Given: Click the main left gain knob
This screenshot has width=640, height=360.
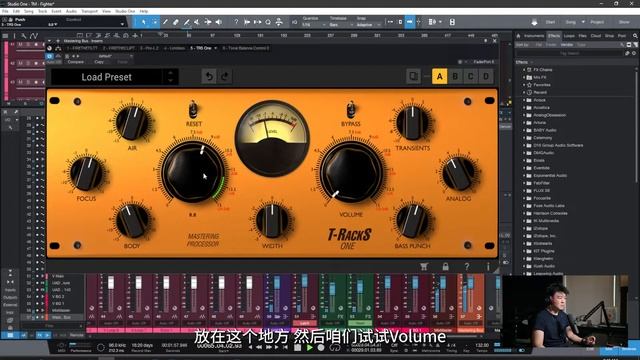Looking at the screenshot, I should click(x=193, y=173).
